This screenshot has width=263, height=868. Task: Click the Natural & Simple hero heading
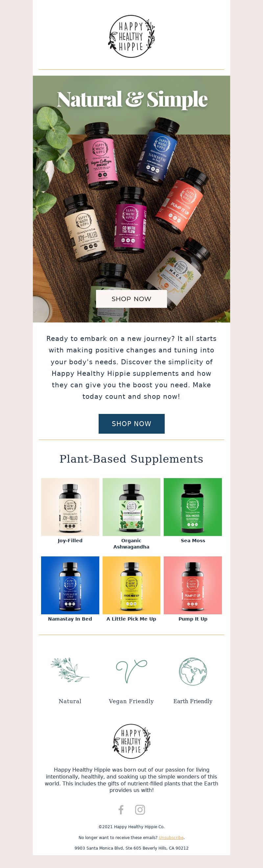132,99
